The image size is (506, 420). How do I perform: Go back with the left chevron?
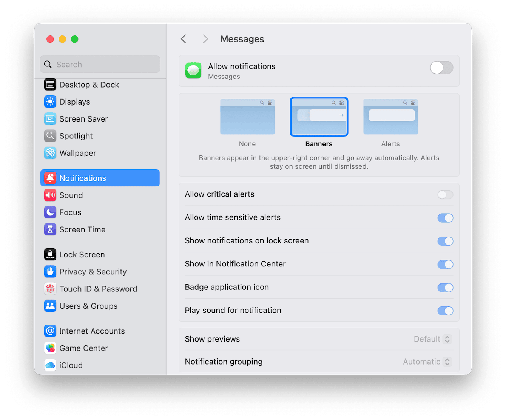(184, 39)
